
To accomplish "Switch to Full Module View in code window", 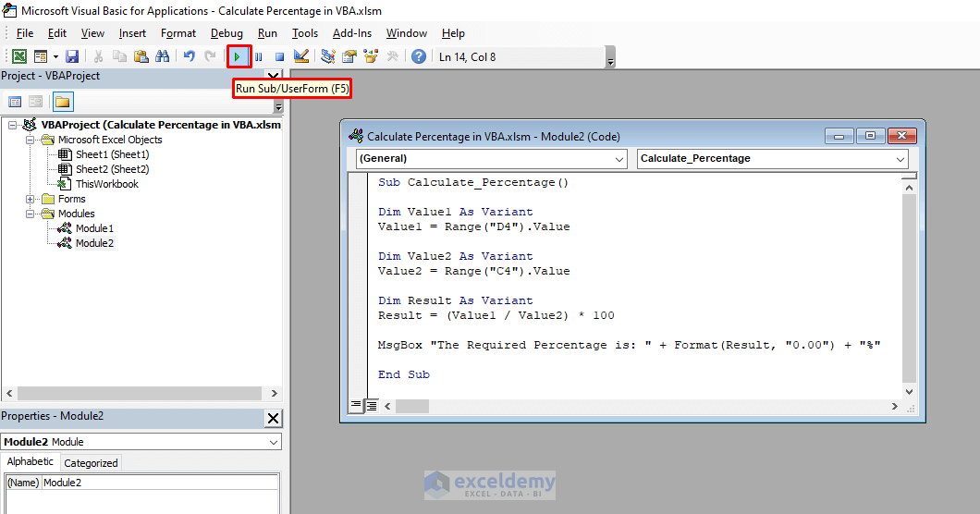I will [372, 407].
